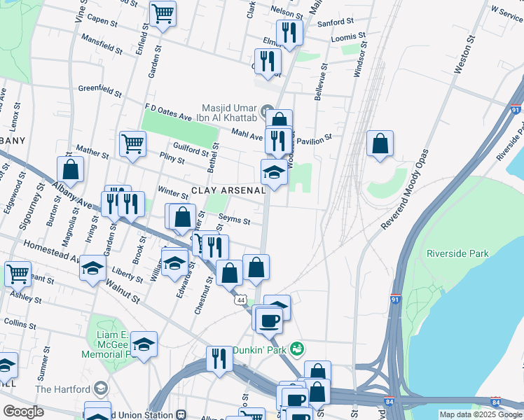This screenshot has width=524, height=420.
Task: Select the CLAY ARSENAL neighborhood label
Action: [228, 190]
